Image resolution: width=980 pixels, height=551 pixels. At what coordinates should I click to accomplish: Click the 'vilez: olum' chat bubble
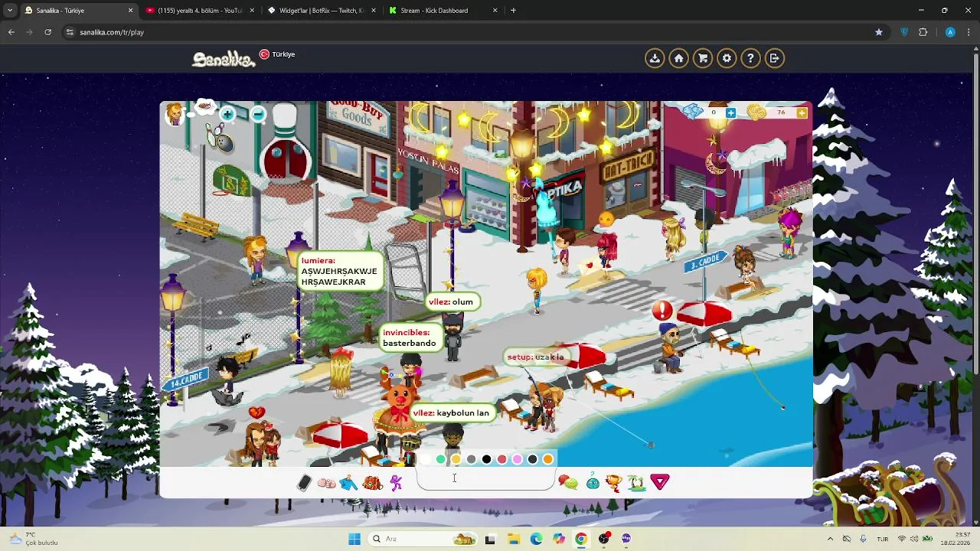(x=451, y=302)
